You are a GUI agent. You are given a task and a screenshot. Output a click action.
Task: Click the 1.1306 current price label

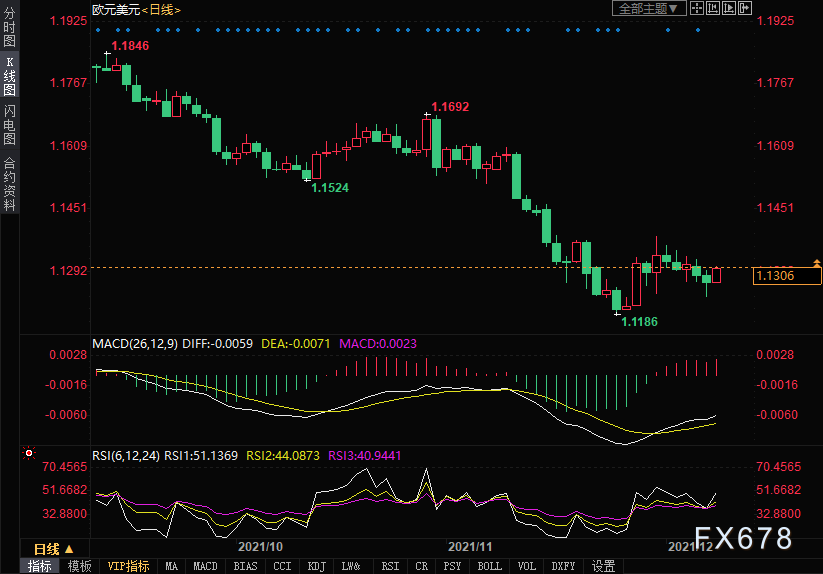pyautogui.click(x=776, y=276)
